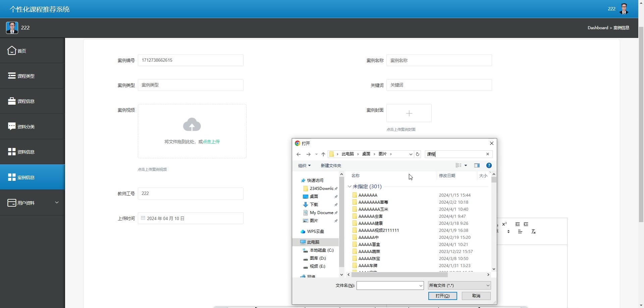Click the cloud upload icon for 案例视频

pyautogui.click(x=192, y=124)
